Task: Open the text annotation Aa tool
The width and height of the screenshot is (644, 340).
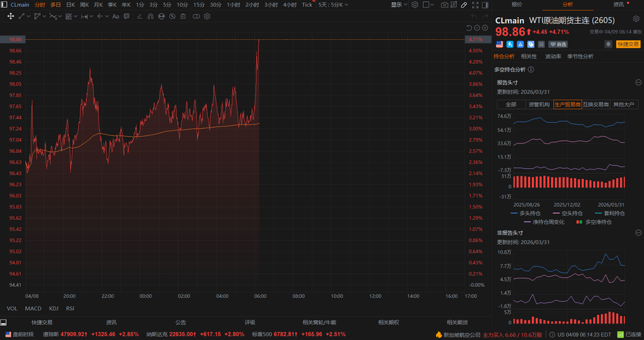Action: pos(115,16)
